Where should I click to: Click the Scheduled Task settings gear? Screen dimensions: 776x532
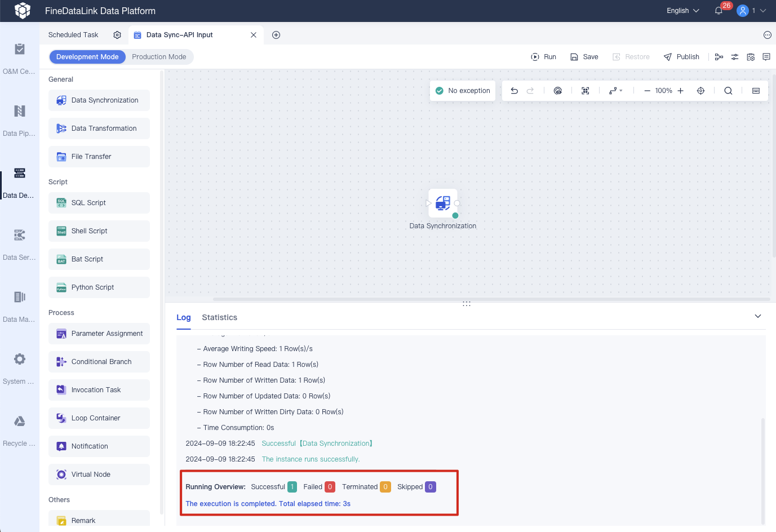click(117, 35)
